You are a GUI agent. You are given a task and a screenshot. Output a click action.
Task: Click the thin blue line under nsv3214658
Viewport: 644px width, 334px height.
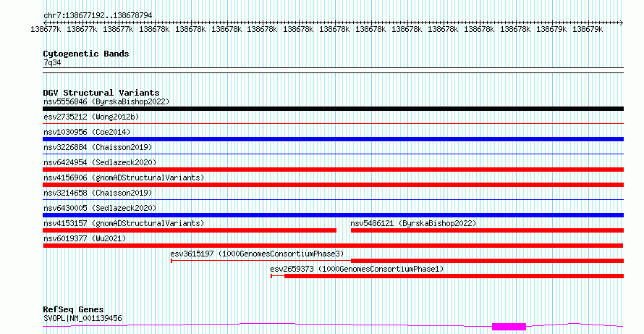tap(333, 199)
